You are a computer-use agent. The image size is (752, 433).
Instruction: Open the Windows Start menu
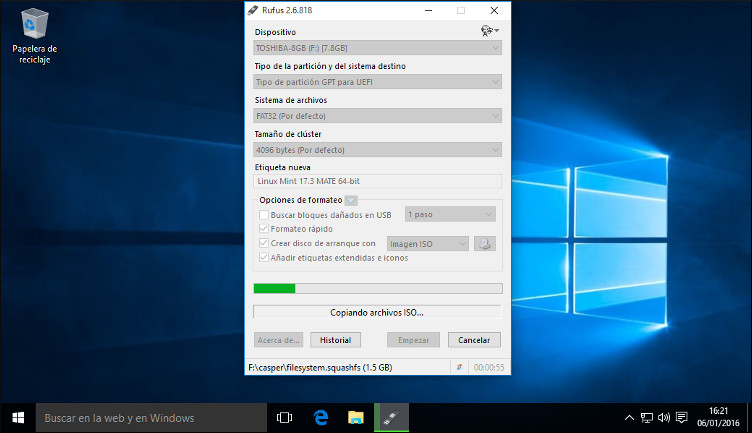click(18, 418)
